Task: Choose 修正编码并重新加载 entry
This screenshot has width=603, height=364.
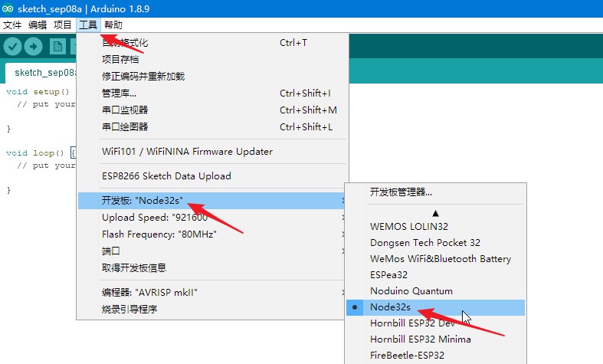Action: [x=212, y=76]
